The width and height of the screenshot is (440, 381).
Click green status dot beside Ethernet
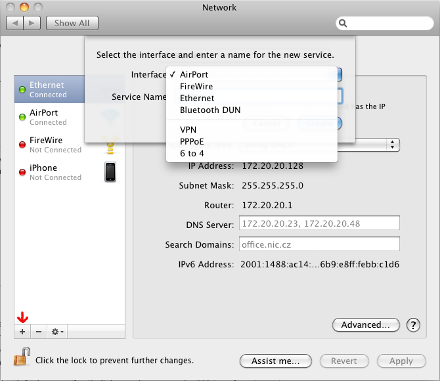tap(22, 89)
